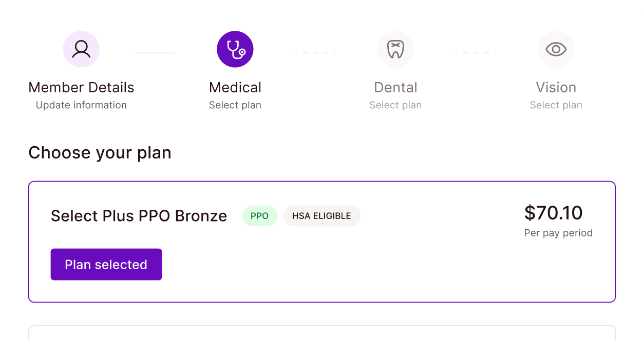Select the Medical stethoscope step icon
The image size is (644, 340).
(x=235, y=49)
